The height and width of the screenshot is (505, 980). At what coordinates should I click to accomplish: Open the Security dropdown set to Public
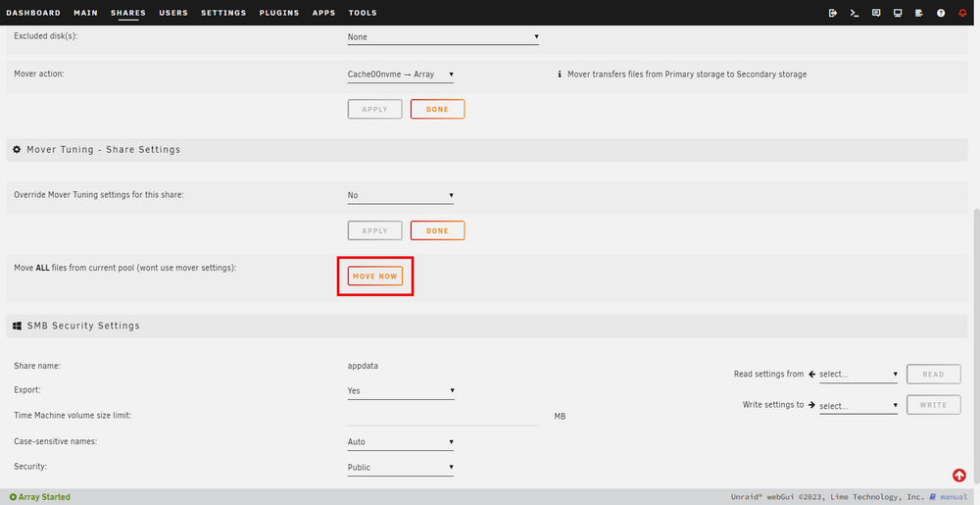[x=401, y=468]
